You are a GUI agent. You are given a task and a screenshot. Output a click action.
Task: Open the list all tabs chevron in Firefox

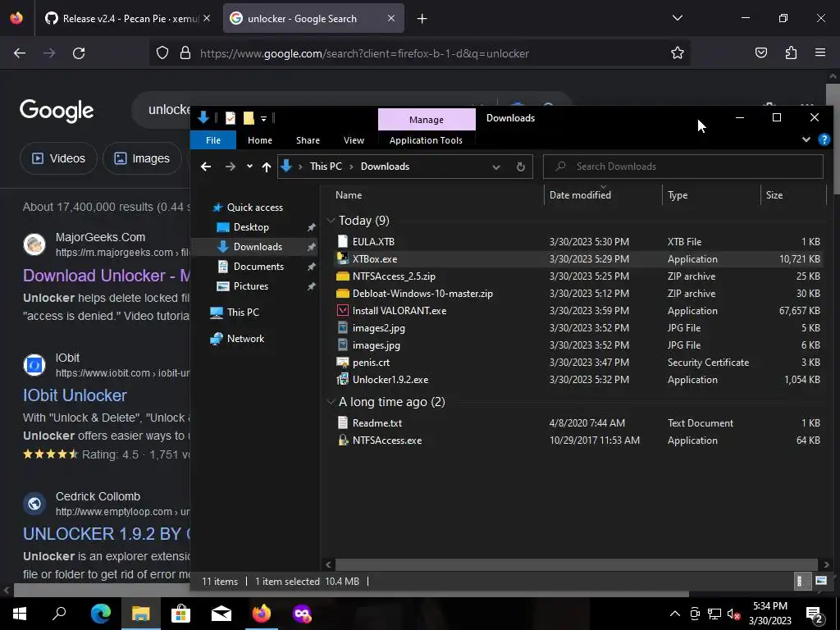677,18
